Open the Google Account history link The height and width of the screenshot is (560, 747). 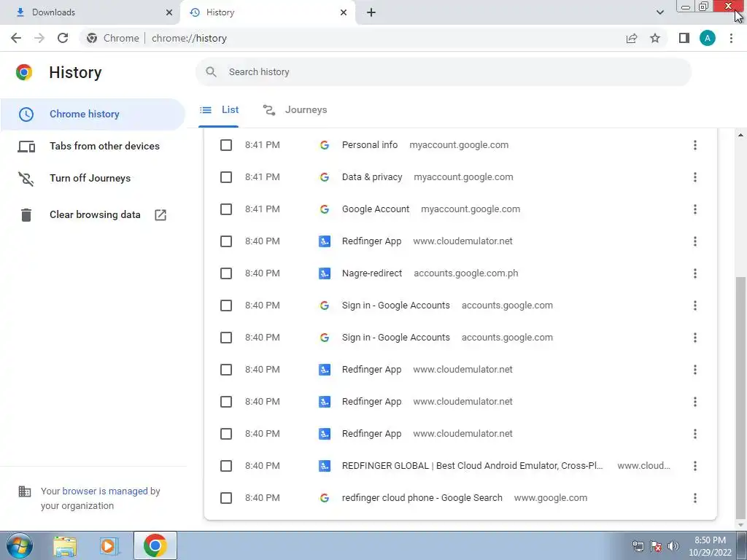[376, 209]
